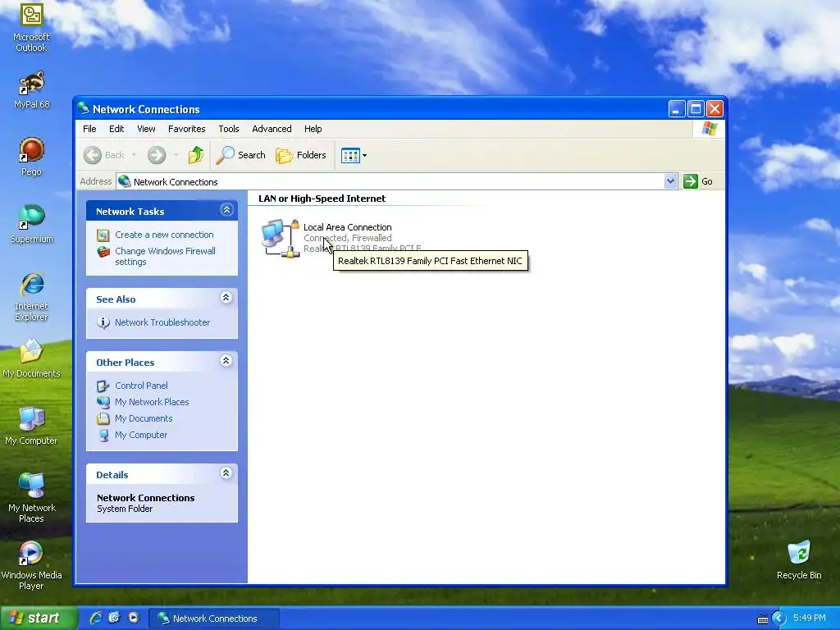
Task: Open the Recycle Bin desktop icon
Action: 799,560
